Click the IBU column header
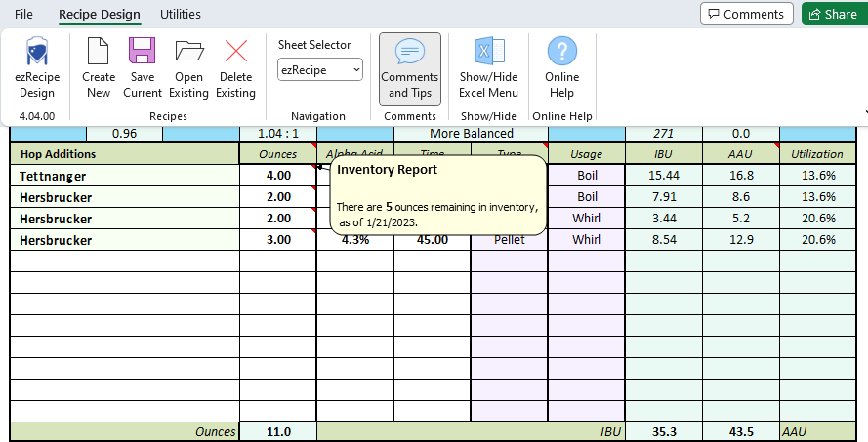868x442 pixels. tap(663, 154)
